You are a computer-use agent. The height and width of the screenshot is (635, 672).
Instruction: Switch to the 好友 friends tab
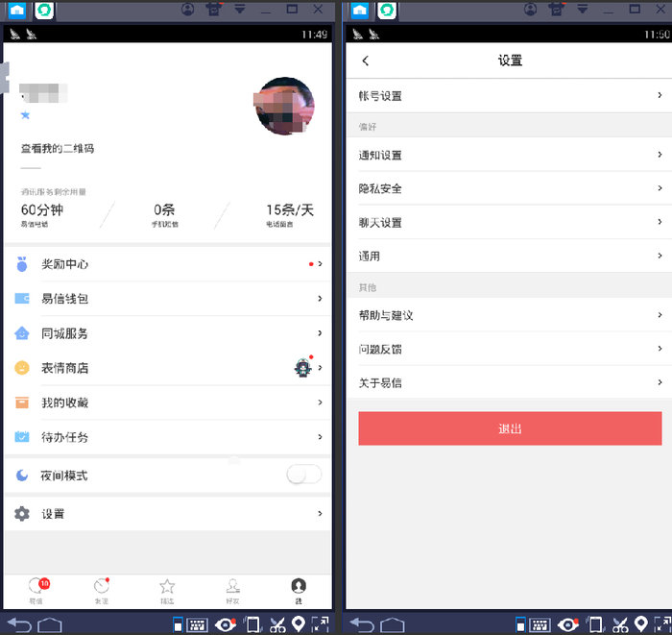232,591
